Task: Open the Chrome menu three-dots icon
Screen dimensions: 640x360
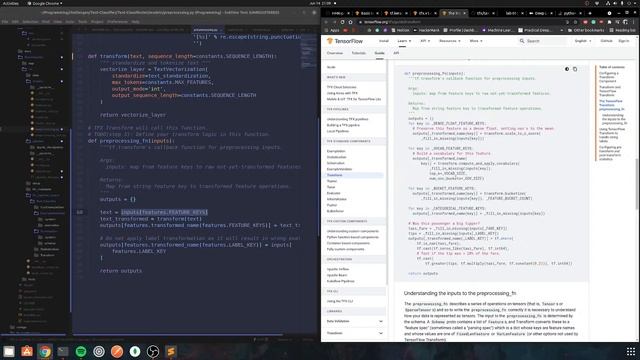Action: [x=634, y=22]
